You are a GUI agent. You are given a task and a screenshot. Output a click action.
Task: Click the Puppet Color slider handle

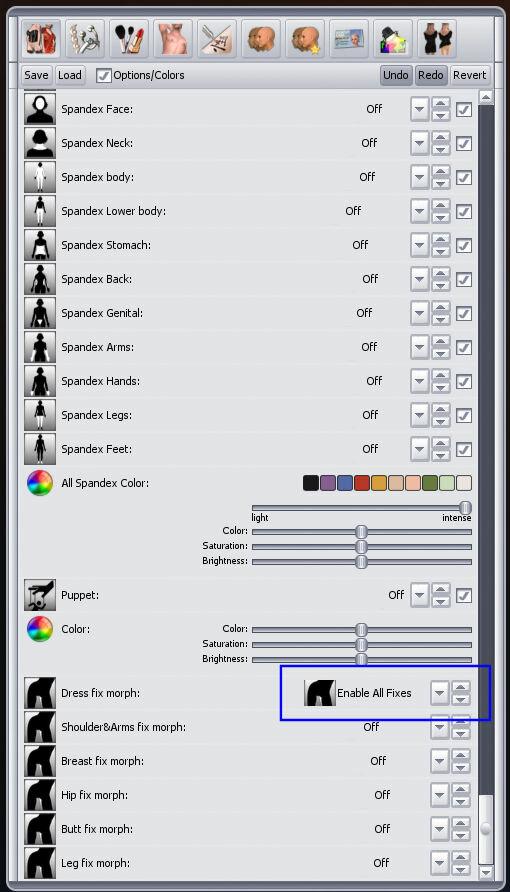coord(361,630)
